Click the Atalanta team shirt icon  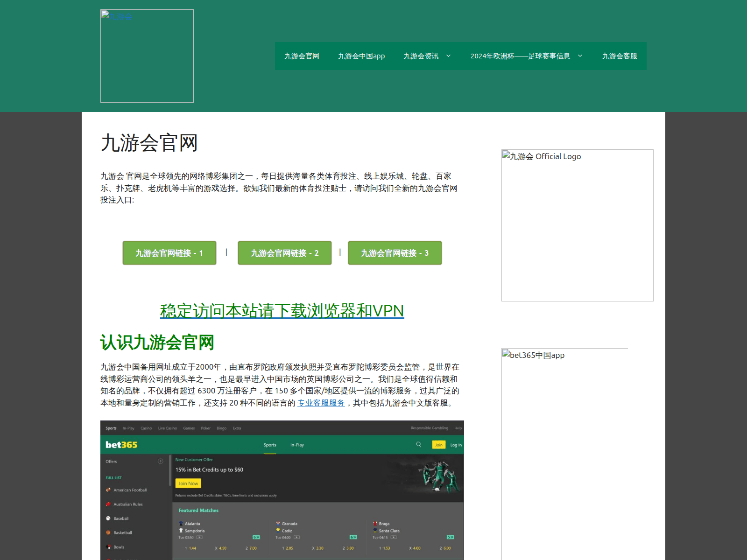pyautogui.click(x=181, y=524)
